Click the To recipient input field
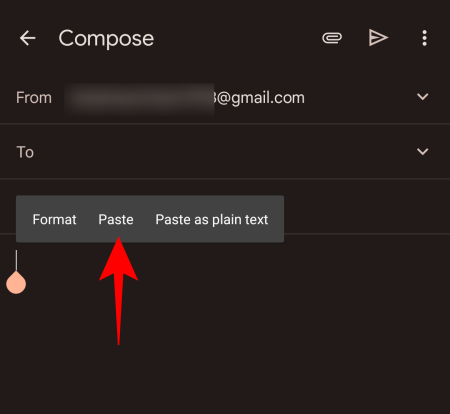This screenshot has width=450, height=414. (223, 152)
